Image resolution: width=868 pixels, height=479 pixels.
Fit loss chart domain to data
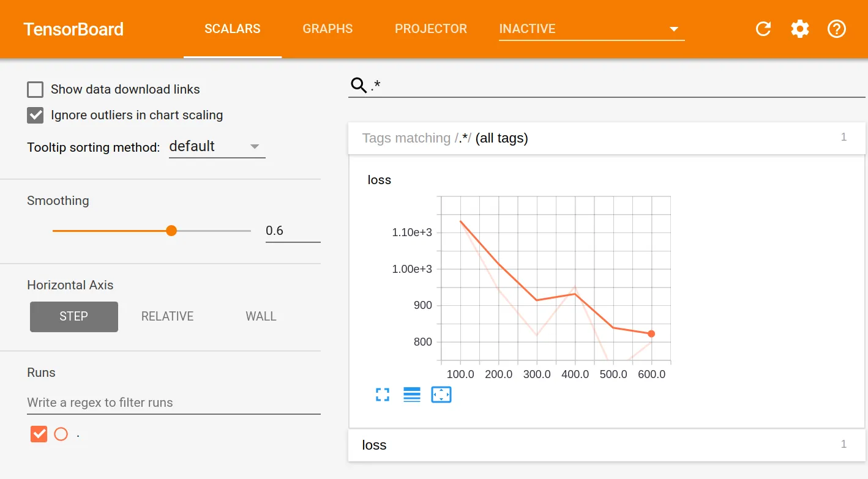coord(441,395)
